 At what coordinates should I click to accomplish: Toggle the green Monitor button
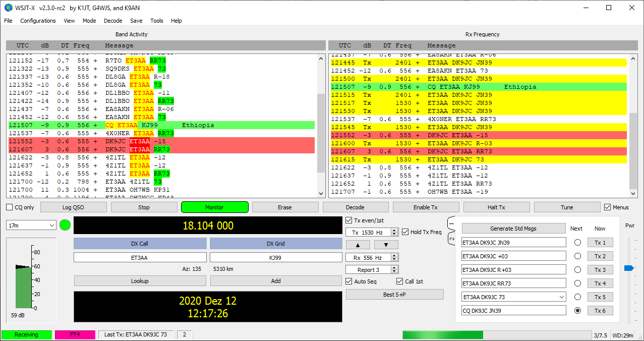click(x=214, y=207)
